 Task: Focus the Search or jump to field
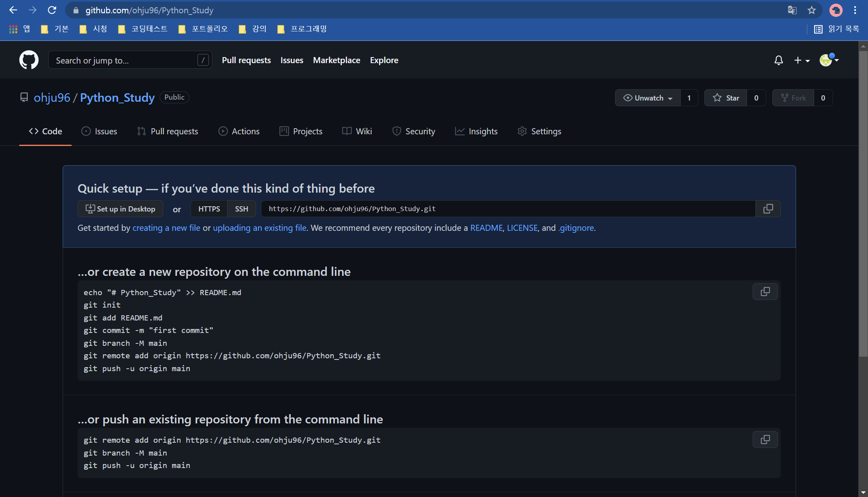[x=125, y=60]
